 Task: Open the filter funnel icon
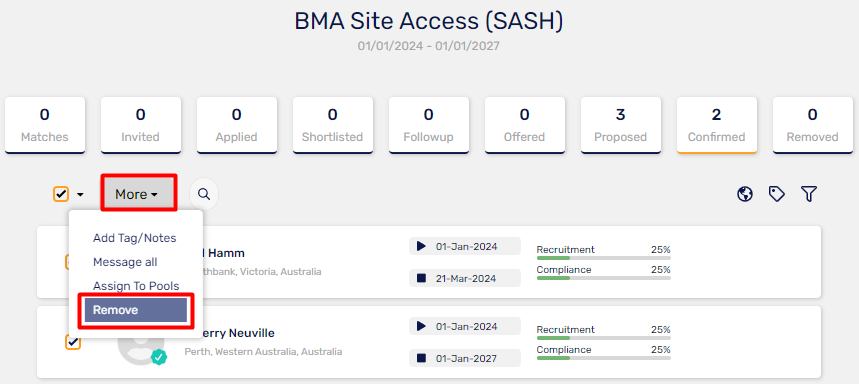tap(809, 193)
